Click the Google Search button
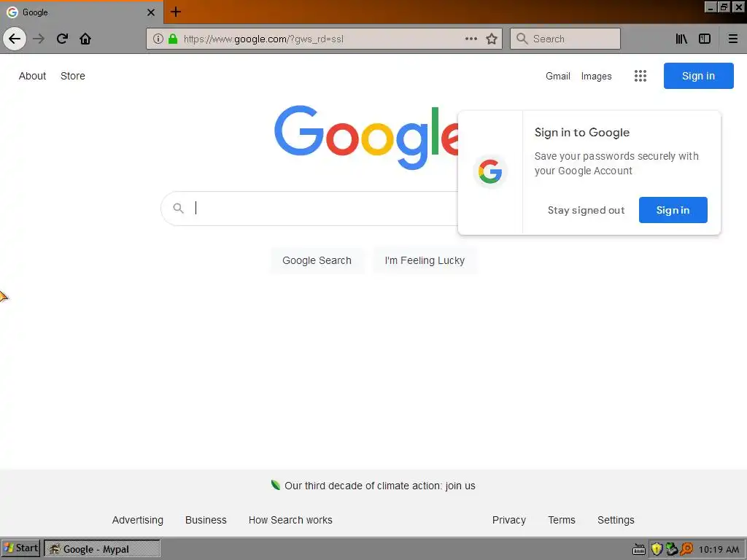 (317, 260)
